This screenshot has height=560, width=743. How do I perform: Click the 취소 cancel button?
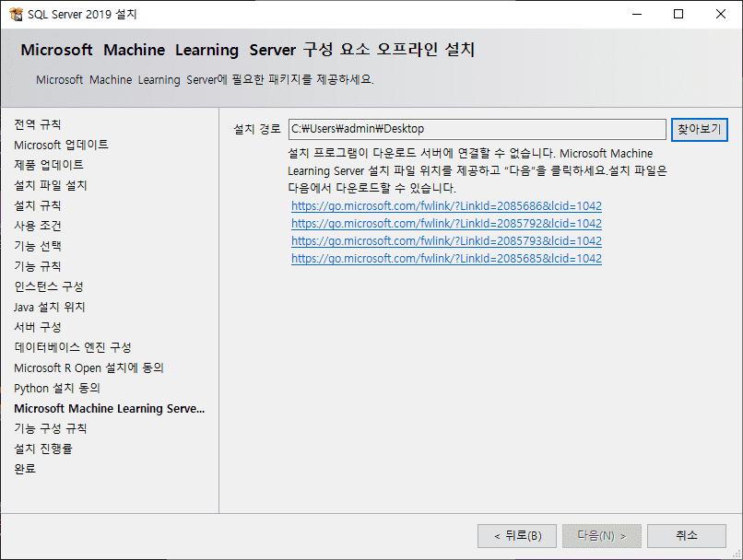tap(687, 536)
